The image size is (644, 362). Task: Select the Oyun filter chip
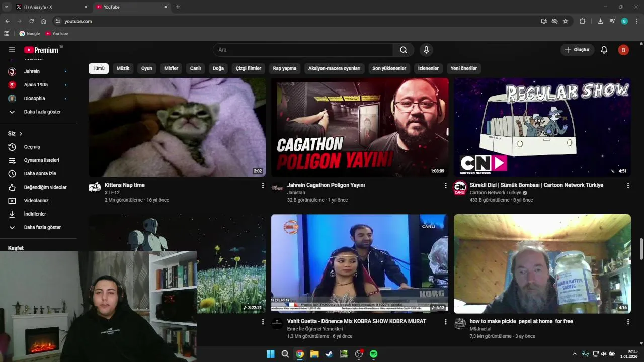tap(146, 68)
